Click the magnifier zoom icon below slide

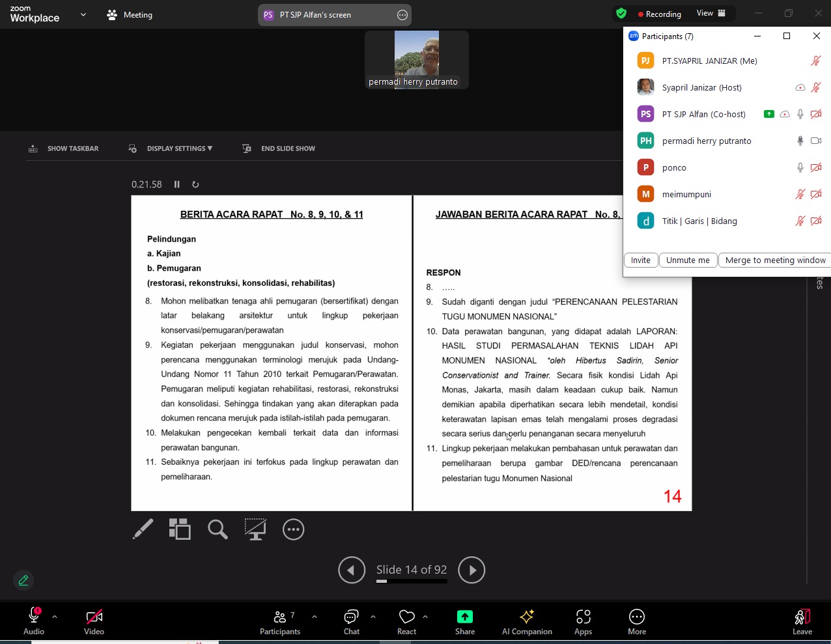(x=218, y=529)
